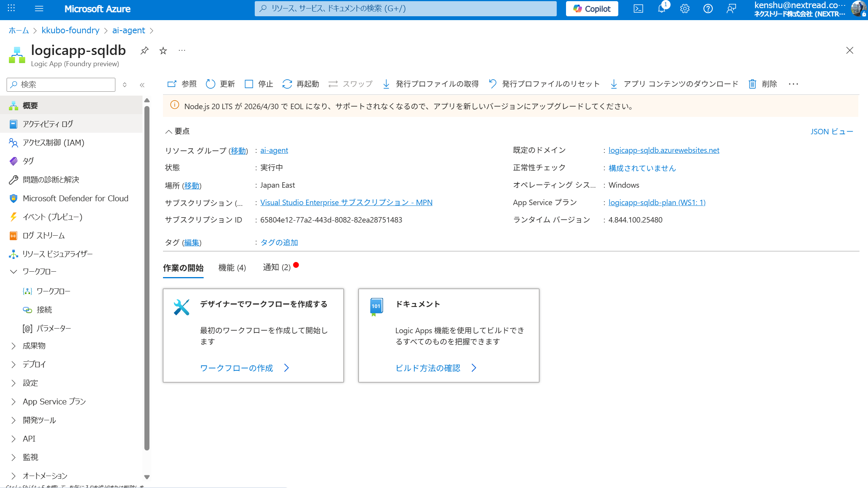The height and width of the screenshot is (488, 868).
Task: Open the Cloud Shell icon
Action: (638, 9)
